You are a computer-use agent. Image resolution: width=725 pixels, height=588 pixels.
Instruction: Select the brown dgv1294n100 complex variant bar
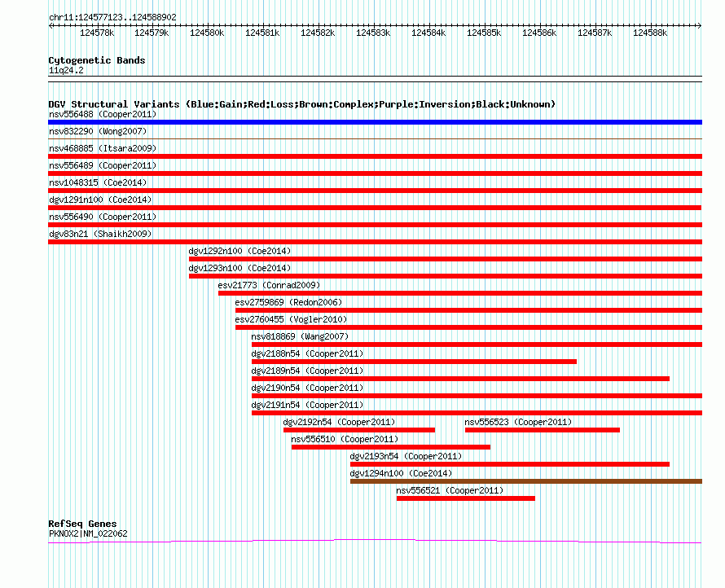point(526,481)
